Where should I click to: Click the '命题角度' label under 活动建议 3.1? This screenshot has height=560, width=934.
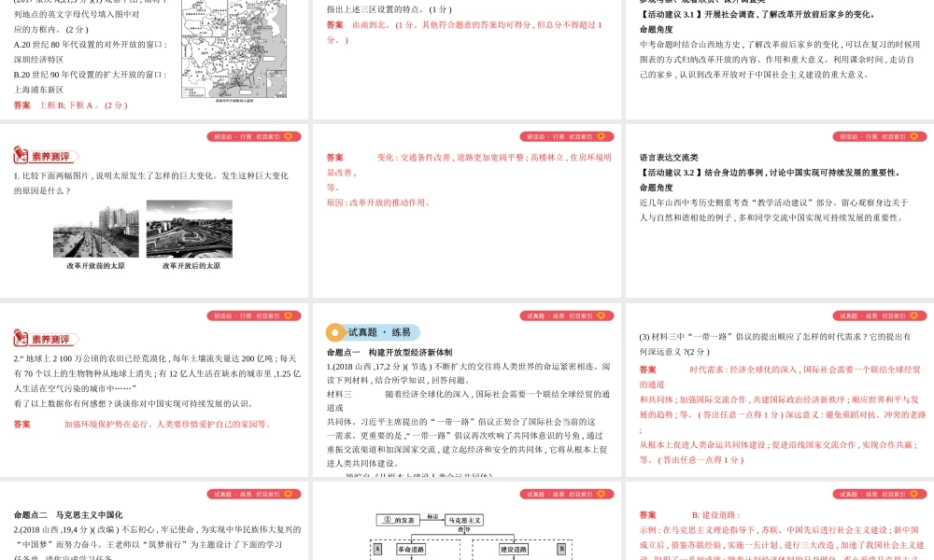click(657, 29)
